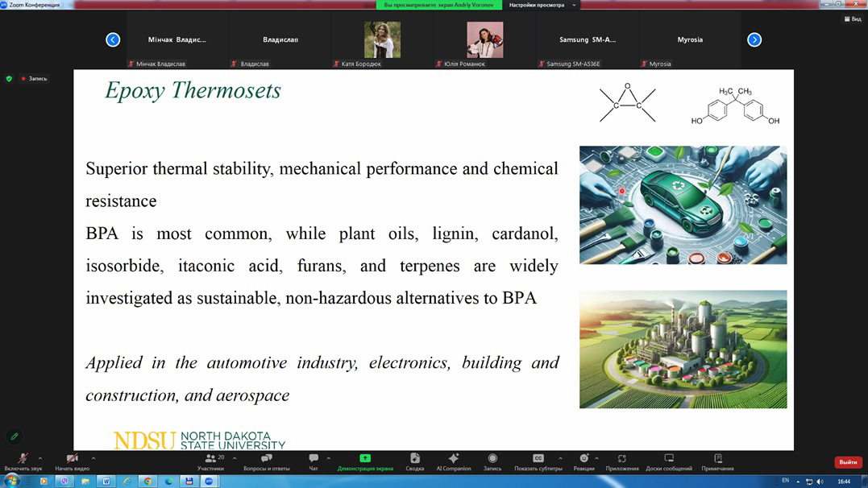Image resolution: width=868 pixels, height=488 pixels.
Task: Expand audio options arrow beside Включить звук
Action: 40,458
